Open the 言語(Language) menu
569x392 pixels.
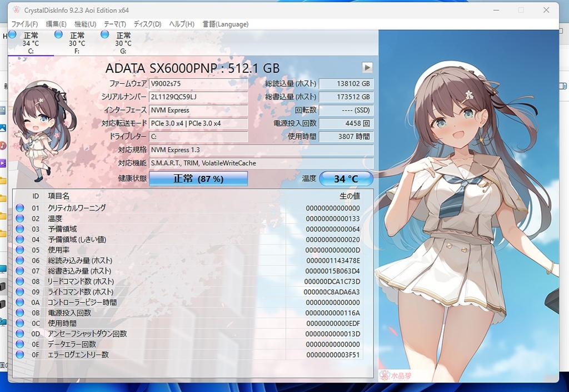pyautogui.click(x=226, y=24)
